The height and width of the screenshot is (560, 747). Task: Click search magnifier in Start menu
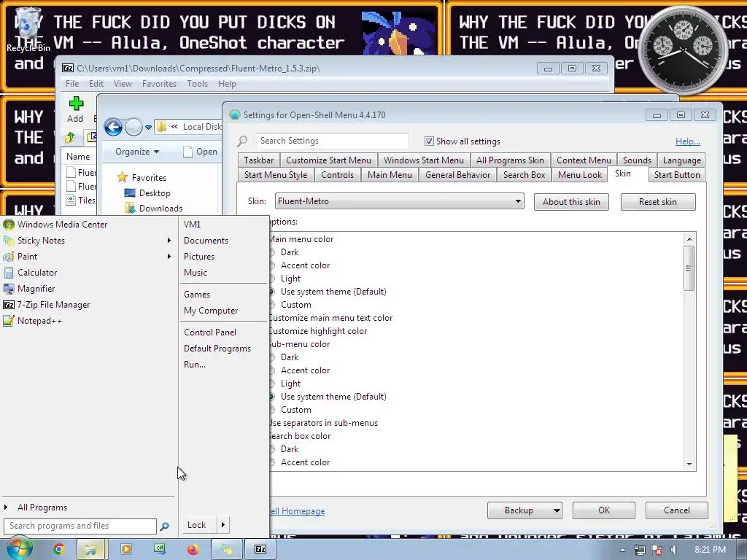164,526
